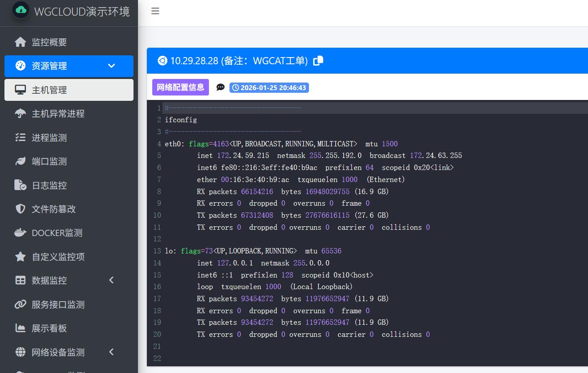Click the comment bubble icon
This screenshot has width=588, height=373.
[x=221, y=87]
